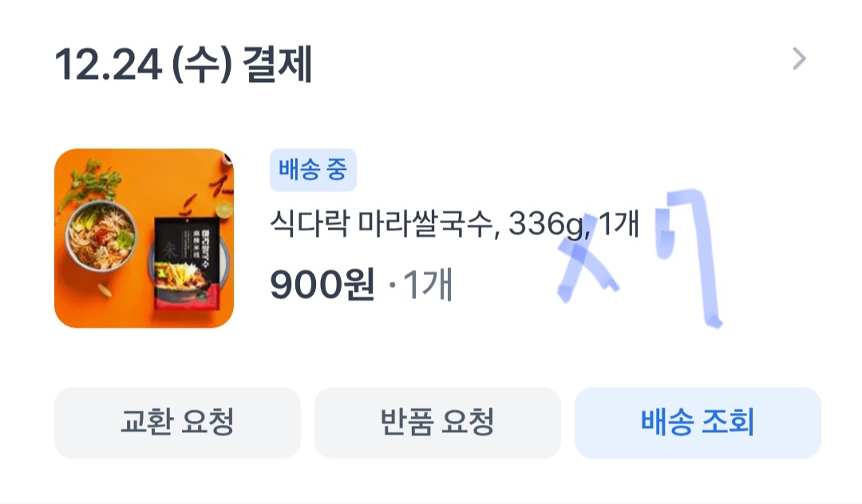Open product 식다락 마라쌀국수, 336g, 1개
The image size is (862, 504).
pyautogui.click(x=454, y=223)
